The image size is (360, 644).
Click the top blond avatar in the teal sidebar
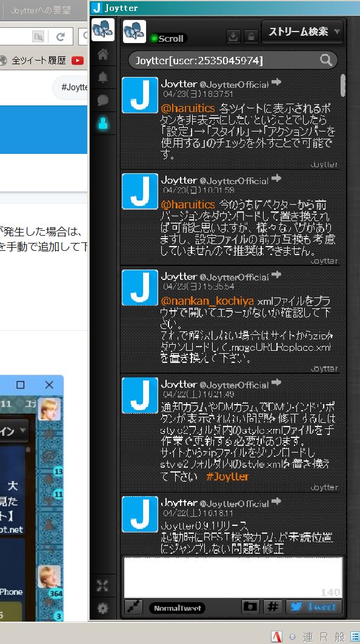pyautogui.click(x=49, y=409)
